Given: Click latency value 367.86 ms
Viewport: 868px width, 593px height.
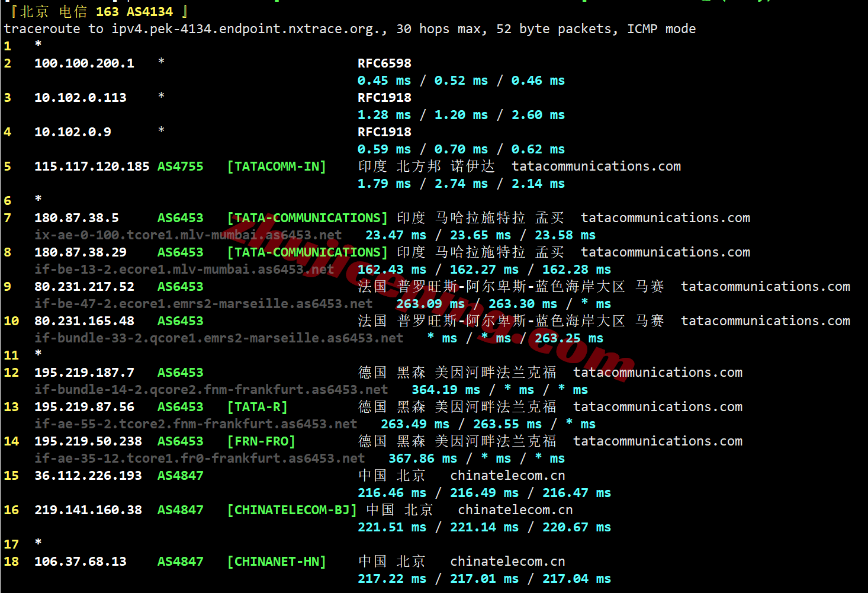Looking at the screenshot, I should 423,459.
